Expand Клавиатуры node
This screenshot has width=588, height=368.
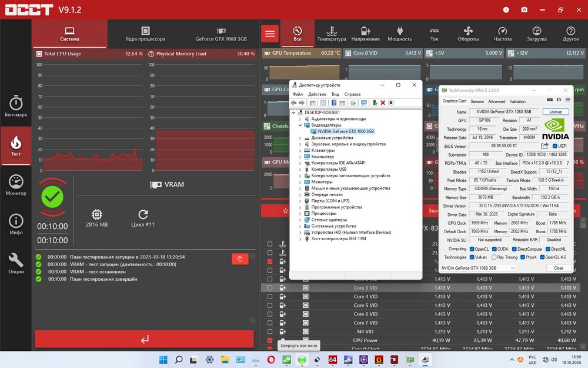[x=300, y=150]
